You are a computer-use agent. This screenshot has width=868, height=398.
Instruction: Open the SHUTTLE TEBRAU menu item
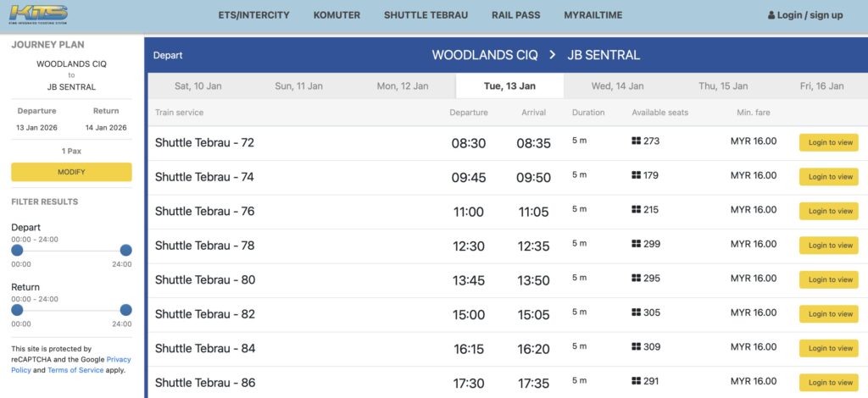426,15
